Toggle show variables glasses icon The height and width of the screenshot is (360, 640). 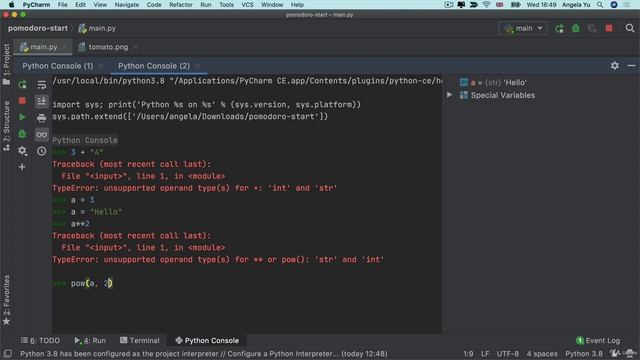click(x=42, y=134)
